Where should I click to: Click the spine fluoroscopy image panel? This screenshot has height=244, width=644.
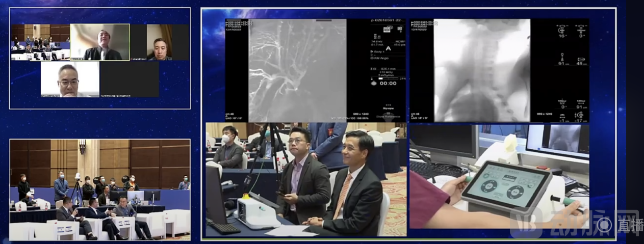click(x=482, y=70)
